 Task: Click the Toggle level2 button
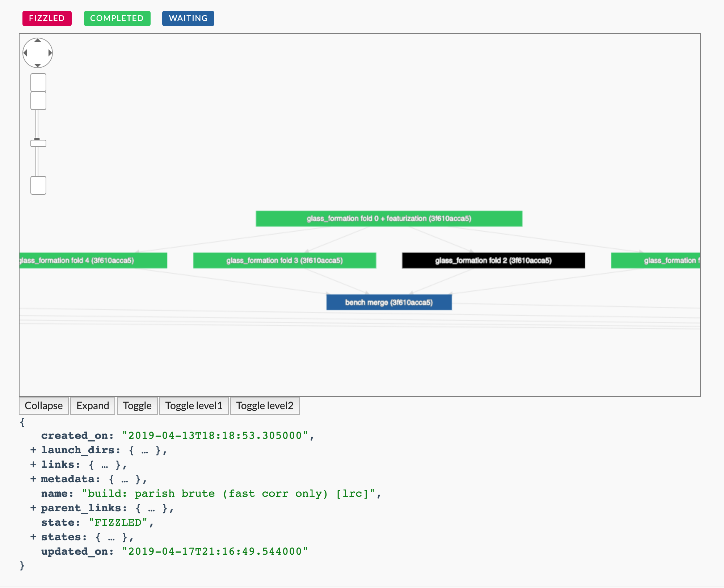265,406
